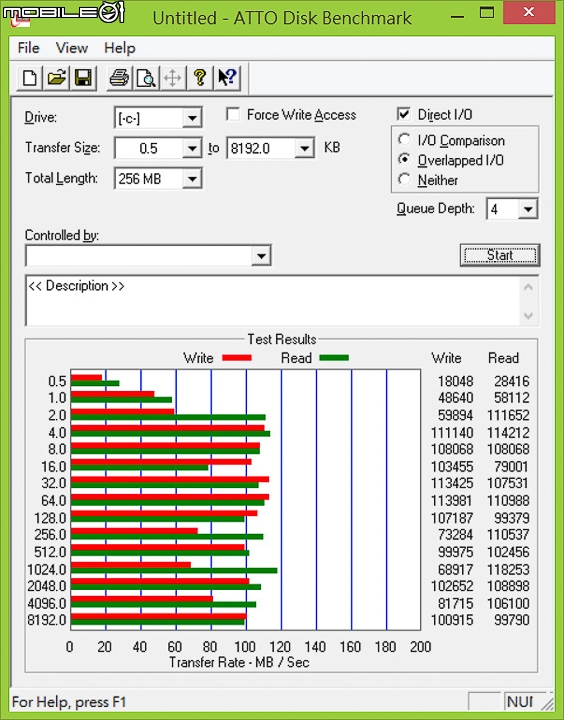Click the Print toolbar icon

coord(119,78)
